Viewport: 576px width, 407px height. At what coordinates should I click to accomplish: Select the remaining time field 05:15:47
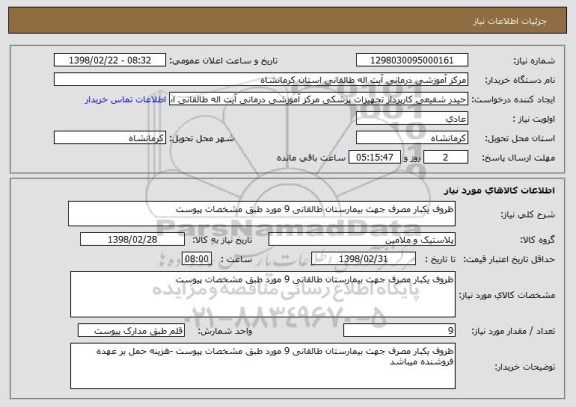[x=374, y=158]
